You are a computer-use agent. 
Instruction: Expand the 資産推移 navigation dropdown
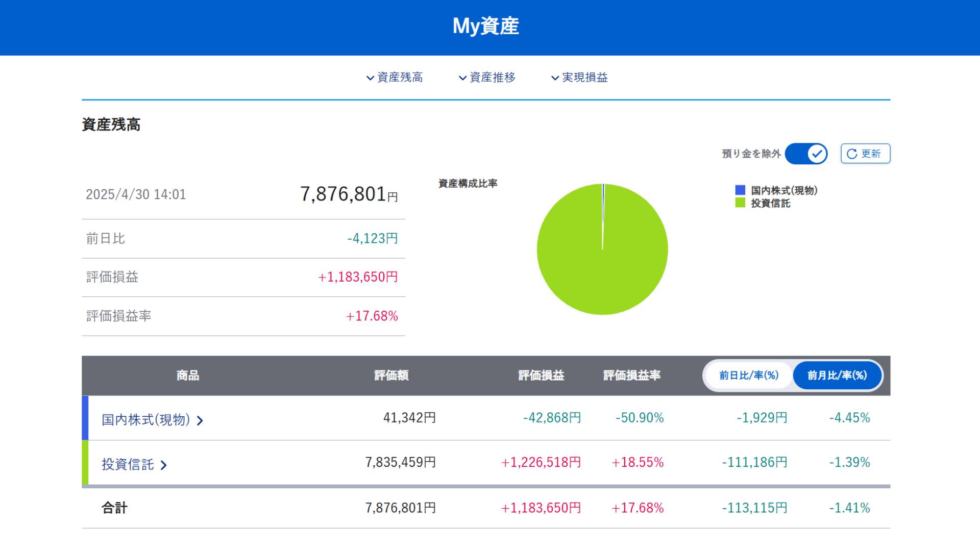coord(487,78)
